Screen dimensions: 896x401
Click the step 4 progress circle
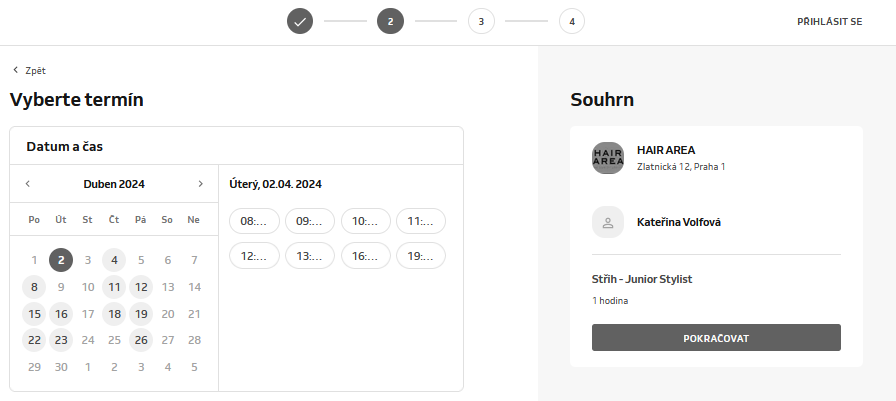point(572,21)
